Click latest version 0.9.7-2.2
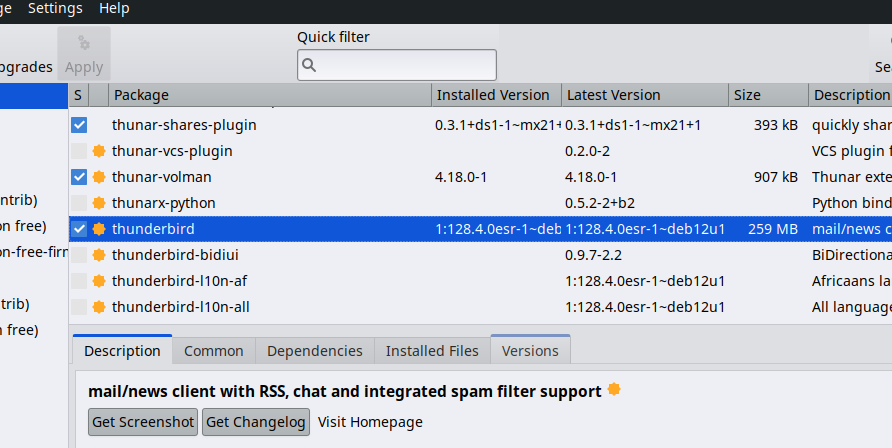Screen dimensions: 892x448 pos(593,255)
